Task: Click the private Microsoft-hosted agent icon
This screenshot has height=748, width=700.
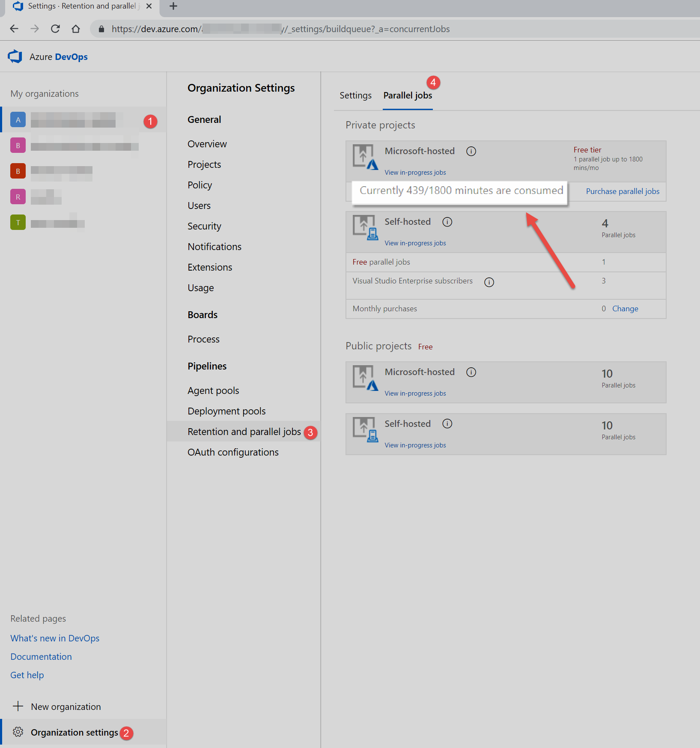Action: point(365,157)
